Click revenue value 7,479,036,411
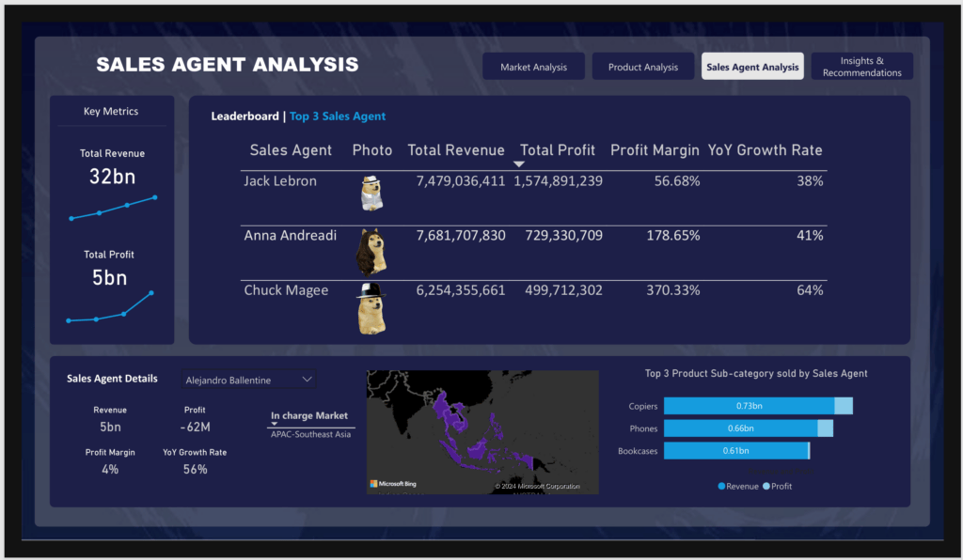This screenshot has height=560, width=963. click(461, 181)
